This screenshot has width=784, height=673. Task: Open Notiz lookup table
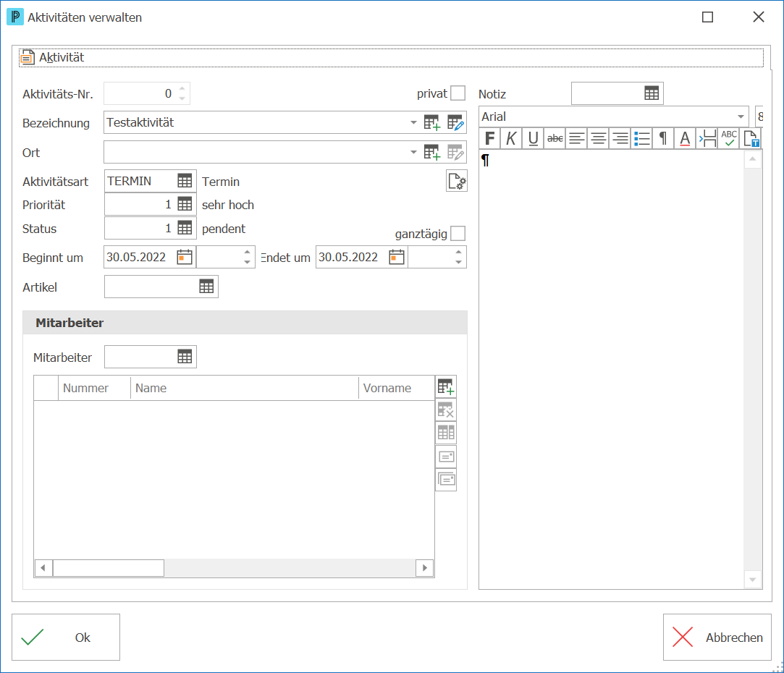point(652,93)
